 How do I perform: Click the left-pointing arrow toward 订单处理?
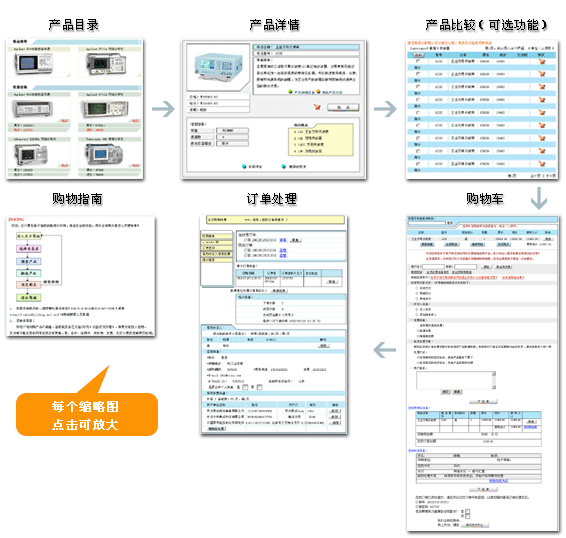[384, 350]
